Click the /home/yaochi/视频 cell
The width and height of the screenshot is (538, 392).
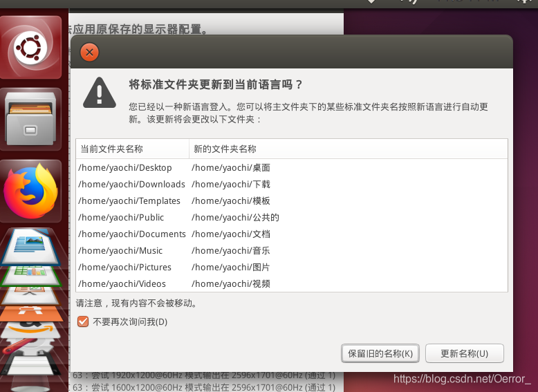231,283
